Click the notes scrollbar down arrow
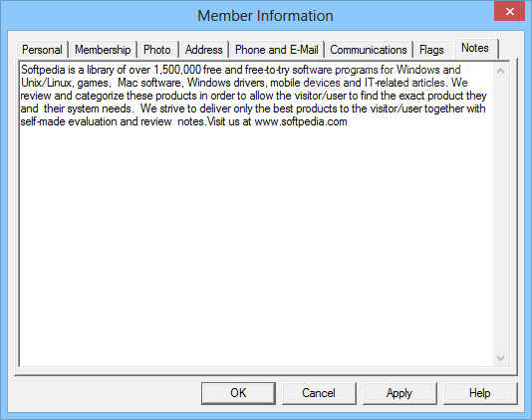532x420 pixels. point(500,358)
